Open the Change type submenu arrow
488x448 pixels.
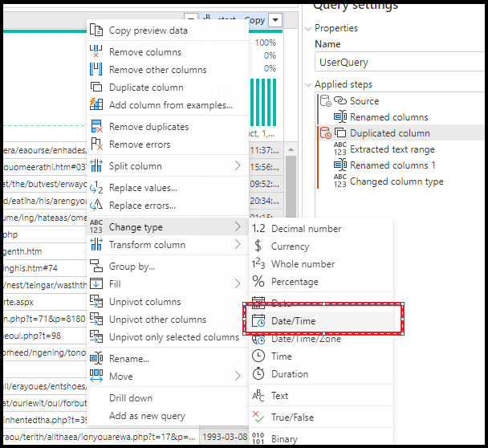(238, 226)
